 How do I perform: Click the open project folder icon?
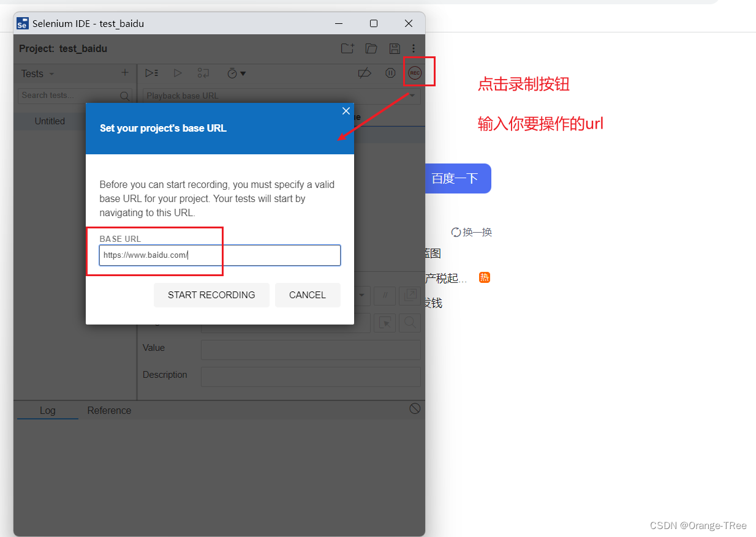(x=371, y=48)
